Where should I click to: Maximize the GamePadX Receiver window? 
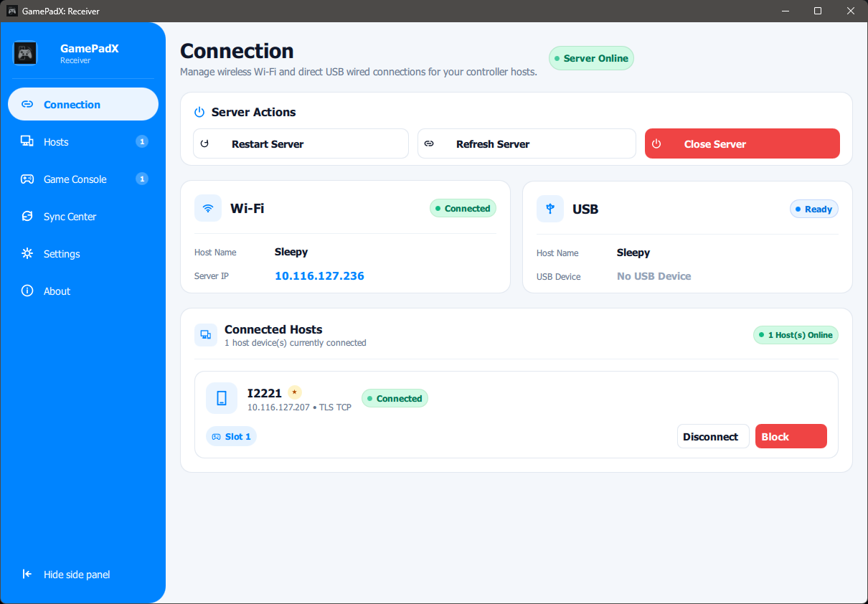coord(818,11)
